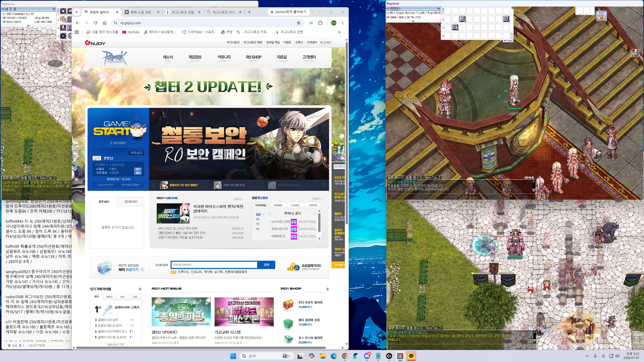Open the YouTube bookmark

(x=131, y=32)
